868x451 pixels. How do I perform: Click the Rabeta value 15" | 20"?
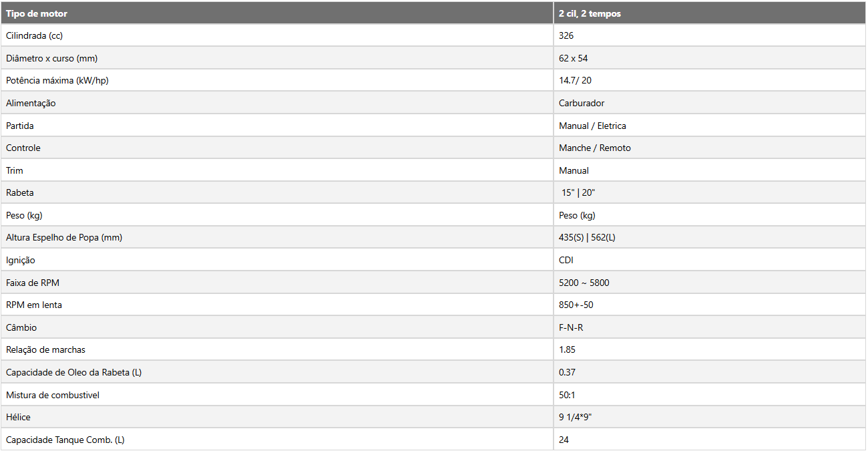point(578,192)
